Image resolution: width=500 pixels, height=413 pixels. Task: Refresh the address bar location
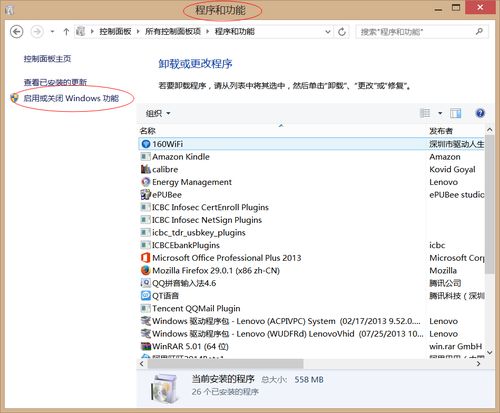[x=342, y=32]
